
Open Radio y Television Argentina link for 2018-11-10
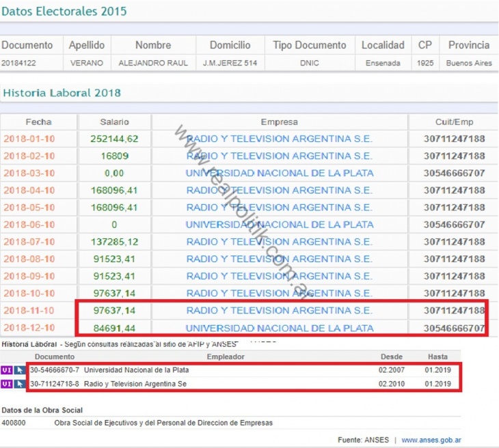(279, 311)
